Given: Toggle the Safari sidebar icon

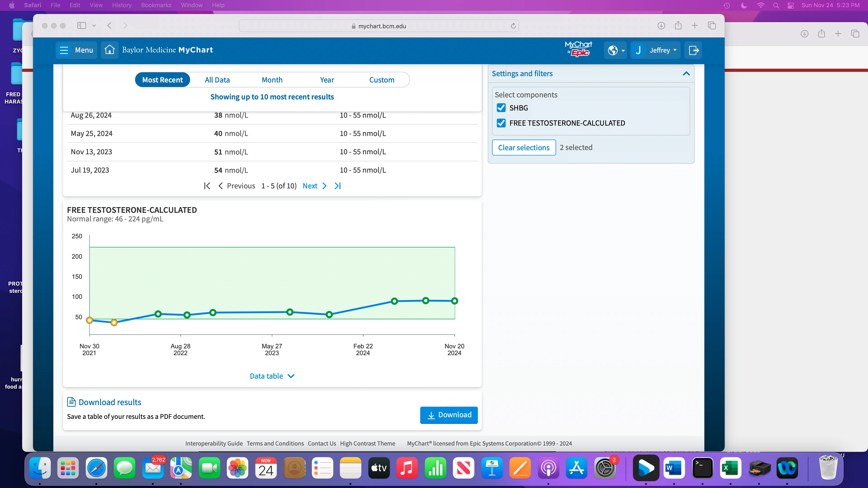Looking at the screenshot, I should coord(82,26).
